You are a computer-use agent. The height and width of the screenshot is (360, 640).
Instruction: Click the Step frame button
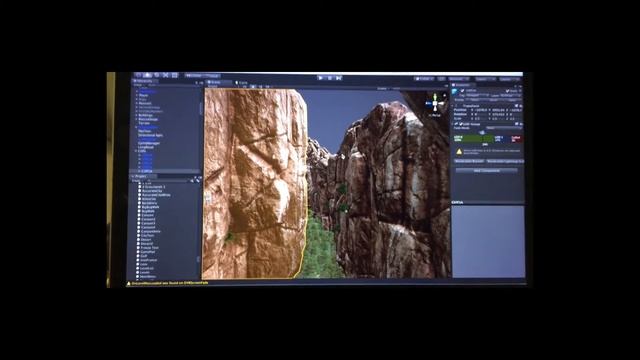pyautogui.click(x=339, y=78)
